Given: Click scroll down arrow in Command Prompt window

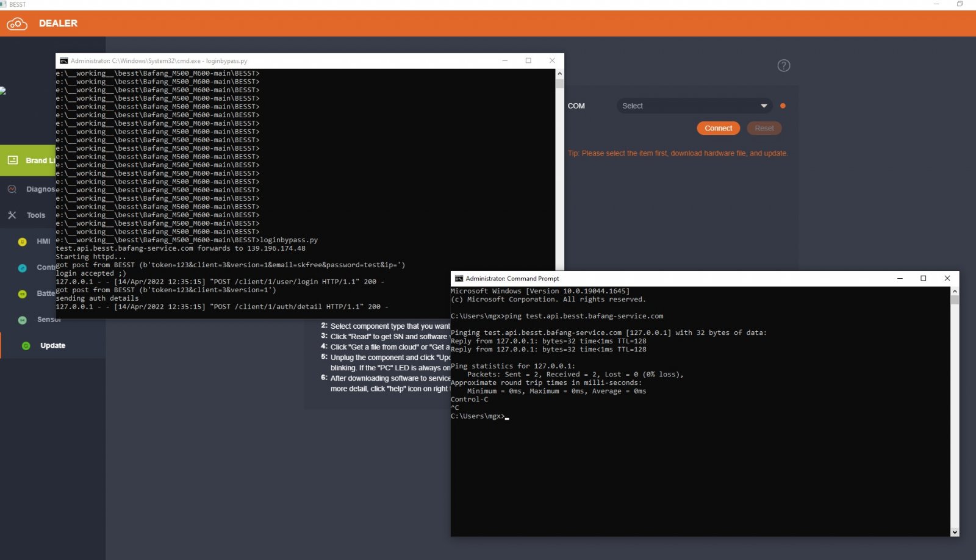Looking at the screenshot, I should pos(955,533).
